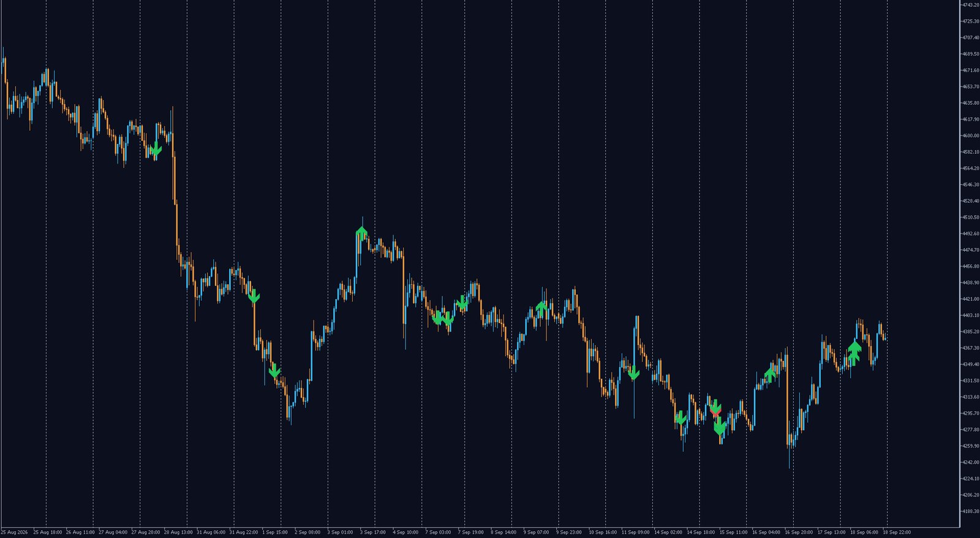
Task: Click the 4743.20 price scale label
Action: 971,5
